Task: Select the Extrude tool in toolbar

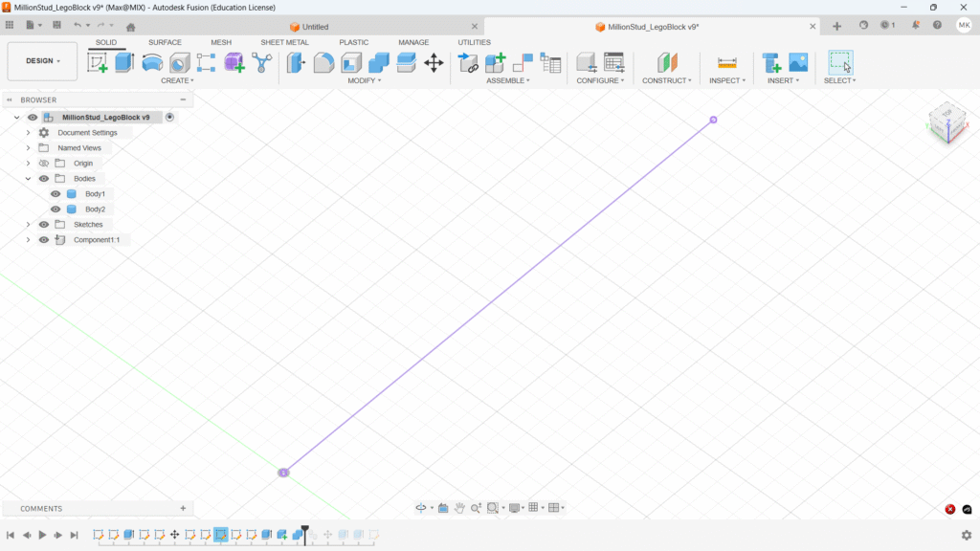Action: point(124,63)
